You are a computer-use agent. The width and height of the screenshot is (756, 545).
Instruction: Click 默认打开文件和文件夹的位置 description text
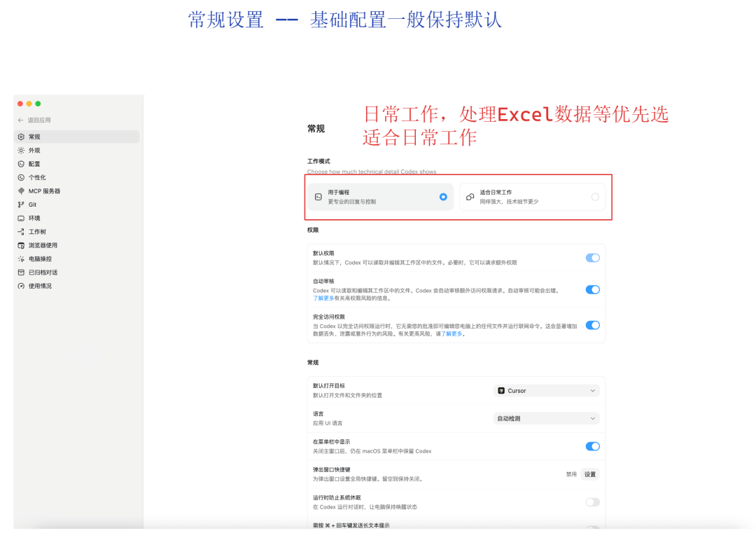348,395
